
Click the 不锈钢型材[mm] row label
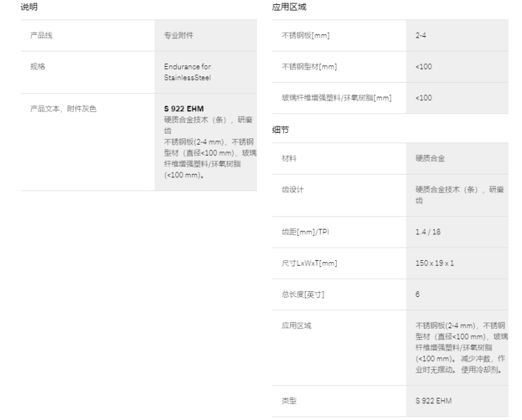pos(308,67)
